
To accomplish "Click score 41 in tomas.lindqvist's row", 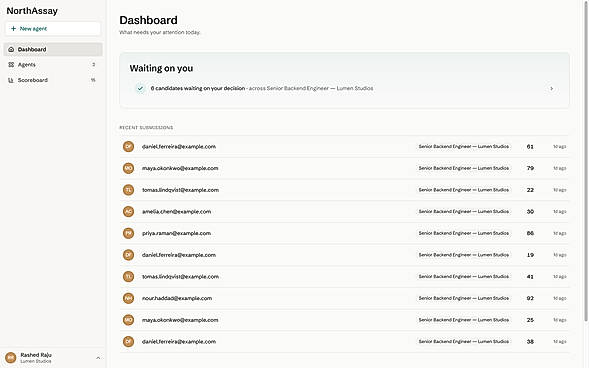I will (530, 277).
